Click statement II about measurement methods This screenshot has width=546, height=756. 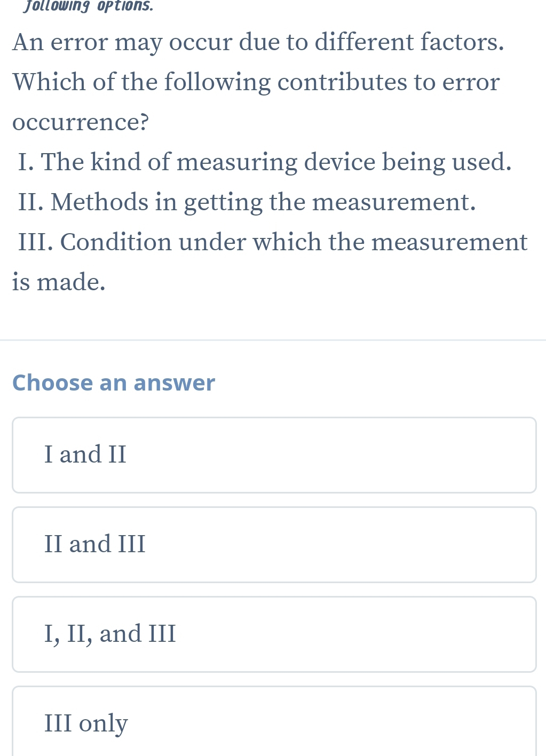click(x=247, y=202)
